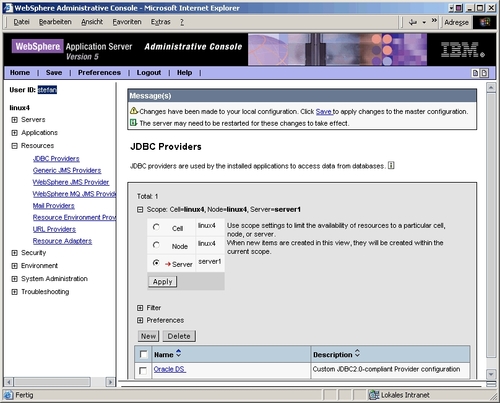Expand toolbar overflow chevron
The image size is (500, 403).
(434, 21)
